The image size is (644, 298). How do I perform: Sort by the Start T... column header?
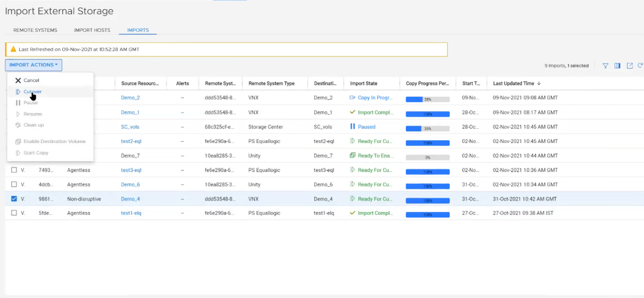[471, 83]
